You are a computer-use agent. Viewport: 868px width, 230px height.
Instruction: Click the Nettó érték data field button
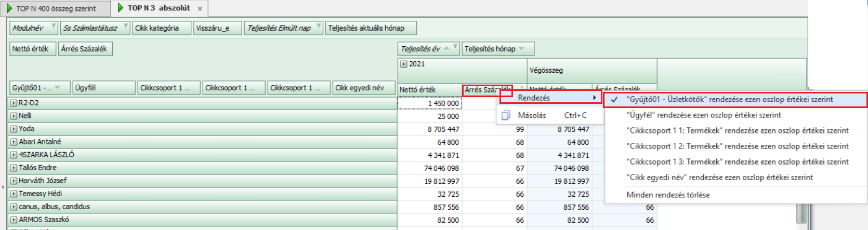click(x=30, y=49)
